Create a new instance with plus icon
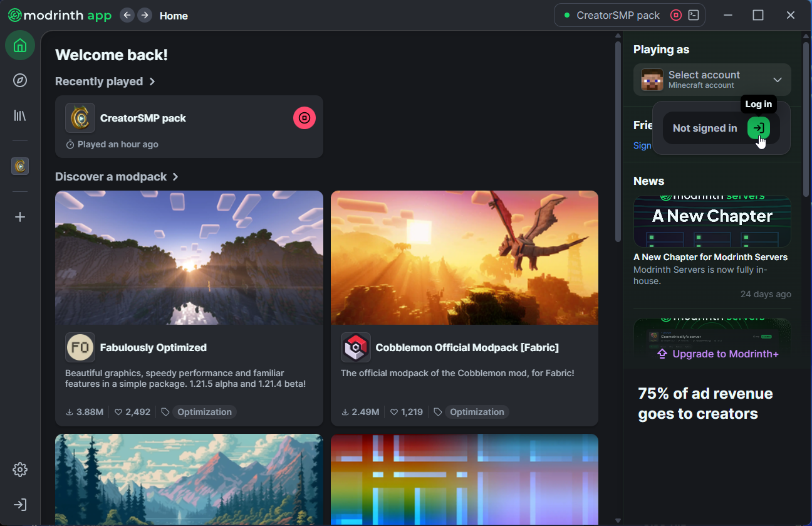This screenshot has height=526, width=812. point(20,217)
